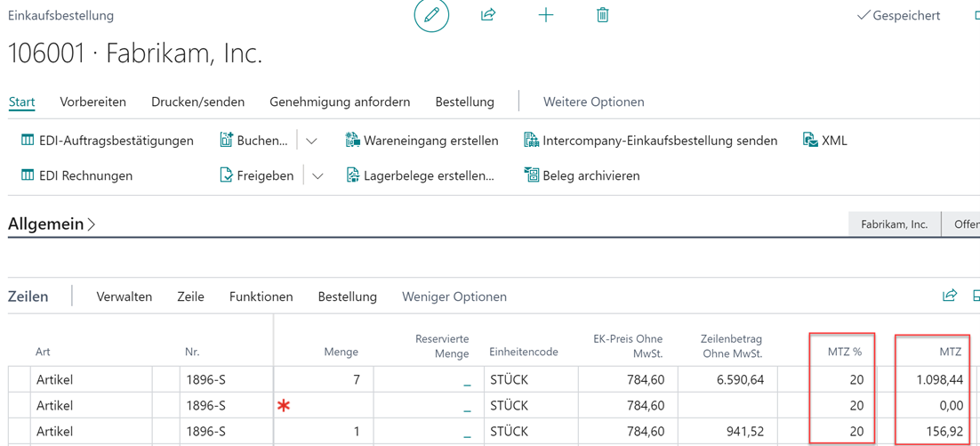Click the XML action
The width and height of the screenshot is (980, 446).
(824, 141)
